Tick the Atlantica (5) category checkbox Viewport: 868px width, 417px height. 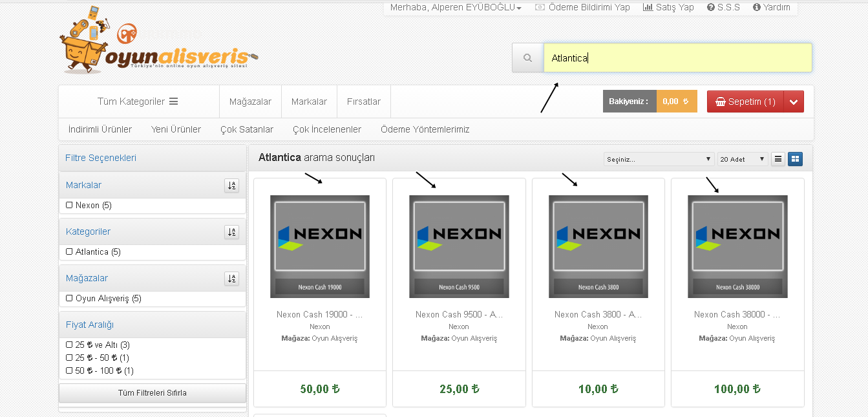pos(69,251)
